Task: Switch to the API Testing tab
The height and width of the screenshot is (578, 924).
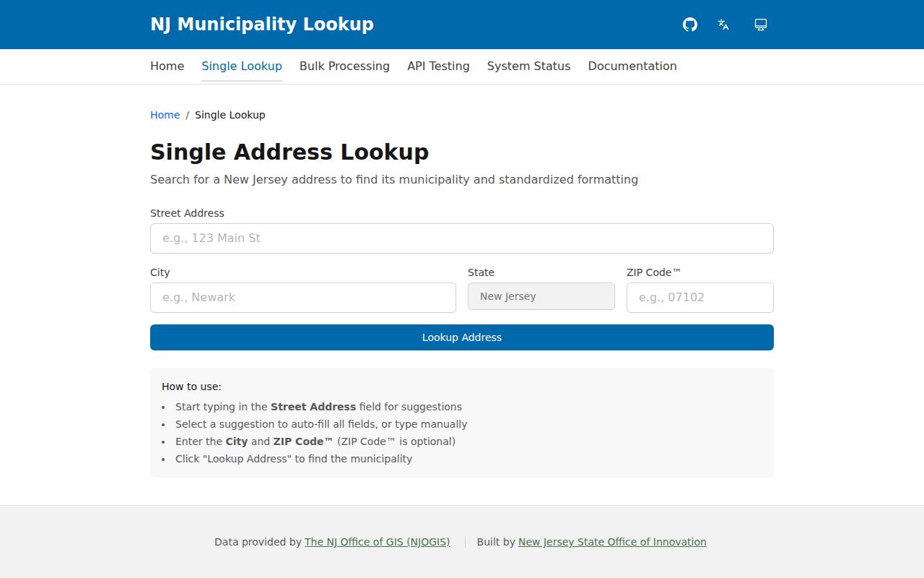Action: click(438, 66)
